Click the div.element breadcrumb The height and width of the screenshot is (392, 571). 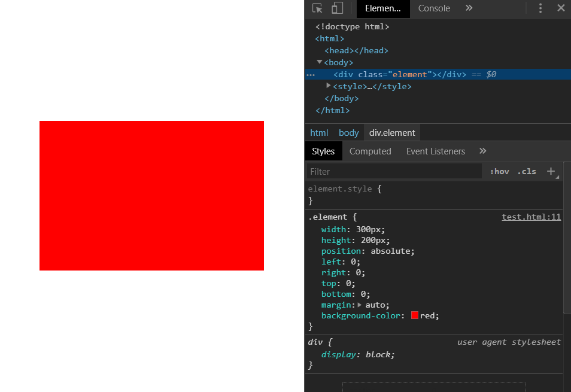pyautogui.click(x=392, y=133)
